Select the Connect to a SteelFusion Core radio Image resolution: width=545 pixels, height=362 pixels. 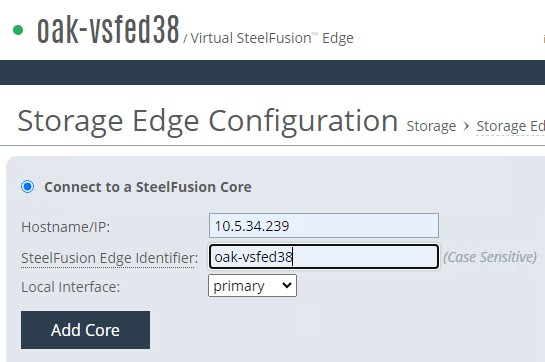27,186
